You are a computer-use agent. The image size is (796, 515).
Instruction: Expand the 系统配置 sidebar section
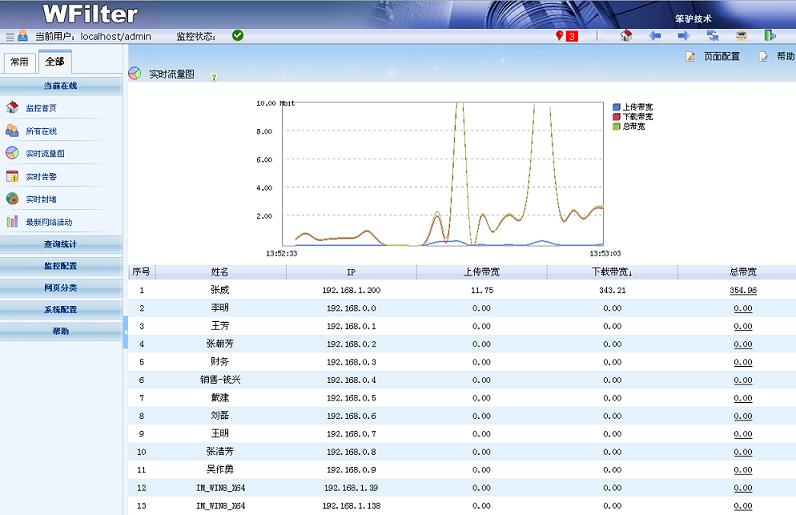pyautogui.click(x=60, y=309)
